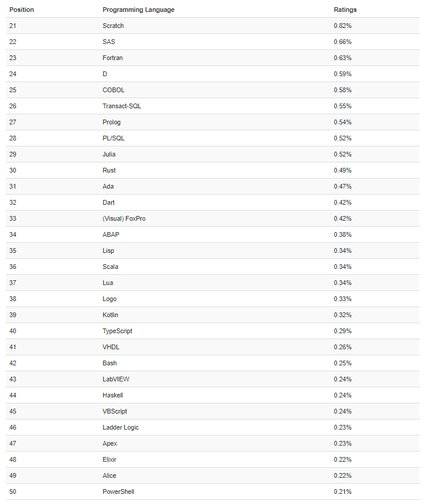The height and width of the screenshot is (504, 425).
Task: Select the (Visual) FoxPro entry
Action: click(x=124, y=219)
